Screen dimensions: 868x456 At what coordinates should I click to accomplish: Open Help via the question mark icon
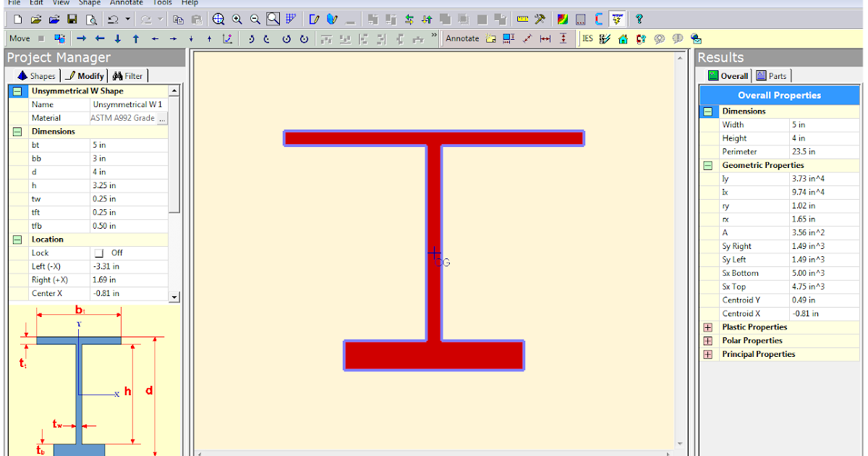click(639, 20)
